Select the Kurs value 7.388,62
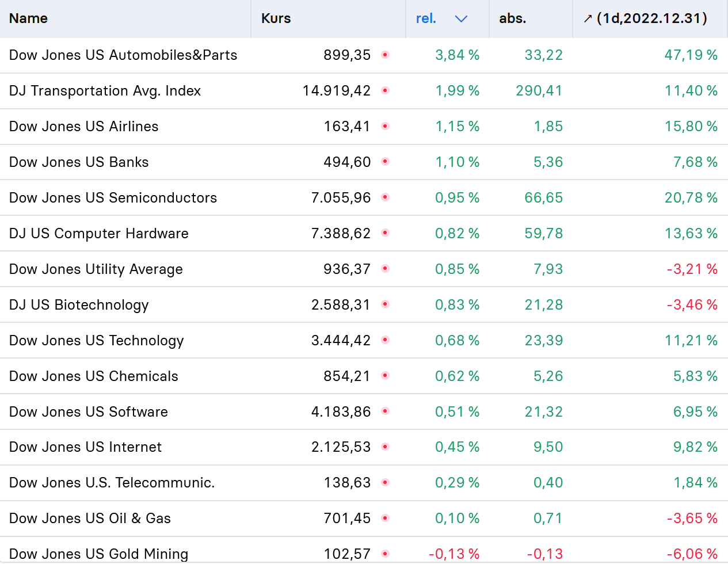728x564 pixels. 341,233
